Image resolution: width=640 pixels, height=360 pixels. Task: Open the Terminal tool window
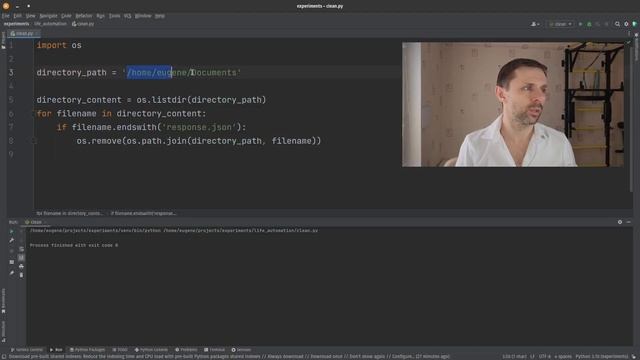215,350
